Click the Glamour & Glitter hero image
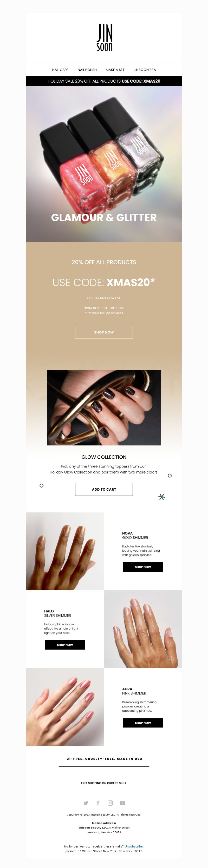Image resolution: width=208 pixels, height=868 pixels. tap(104, 164)
